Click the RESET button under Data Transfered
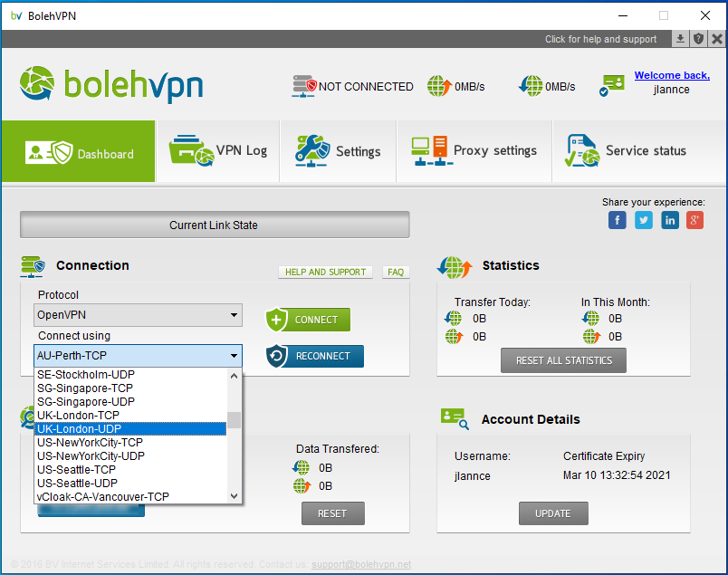 point(333,513)
